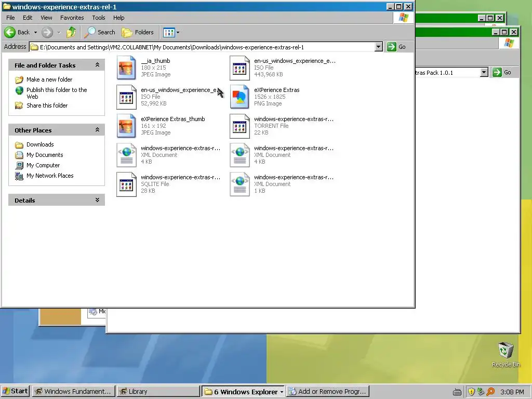Select the 443,968 KB ISO file icon
The image size is (532, 399).
click(240, 68)
